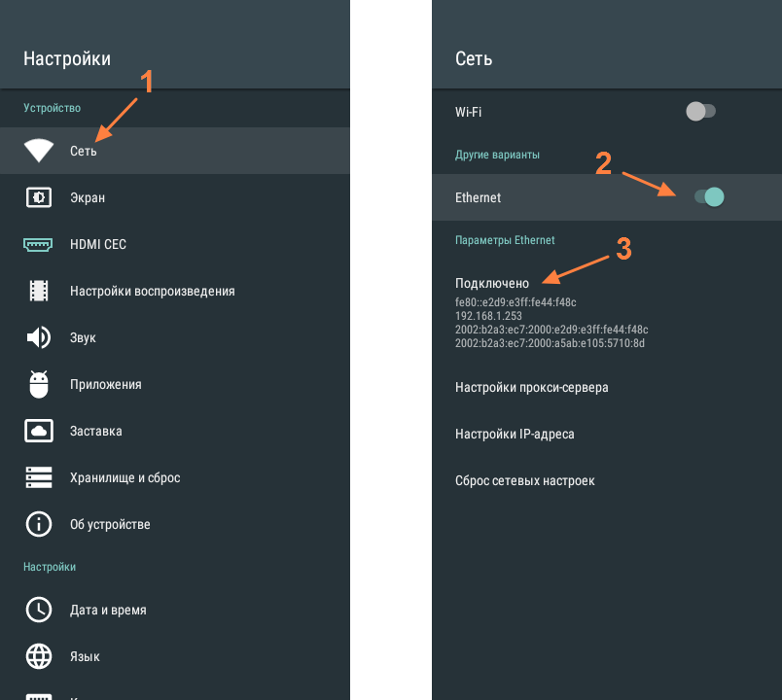Viewport: 782px width, 700px height.
Task: Click the storage stack icon for Хранилище
Action: (x=39, y=477)
